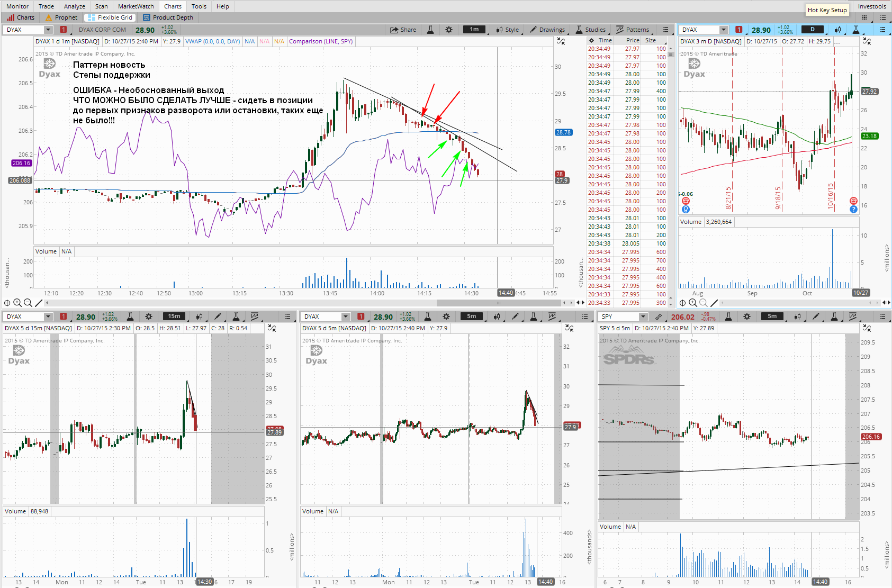This screenshot has height=588, width=892.
Task: Open the Patterns menu of main chart
Action: click(632, 30)
